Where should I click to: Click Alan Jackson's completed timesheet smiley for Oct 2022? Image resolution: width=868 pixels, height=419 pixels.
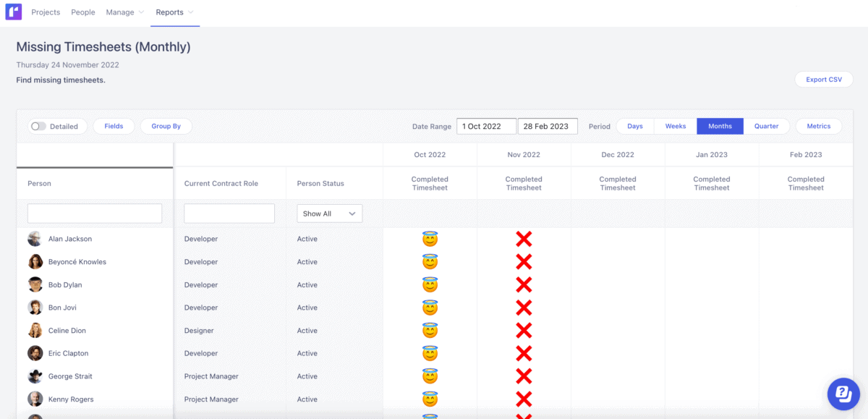(x=430, y=239)
